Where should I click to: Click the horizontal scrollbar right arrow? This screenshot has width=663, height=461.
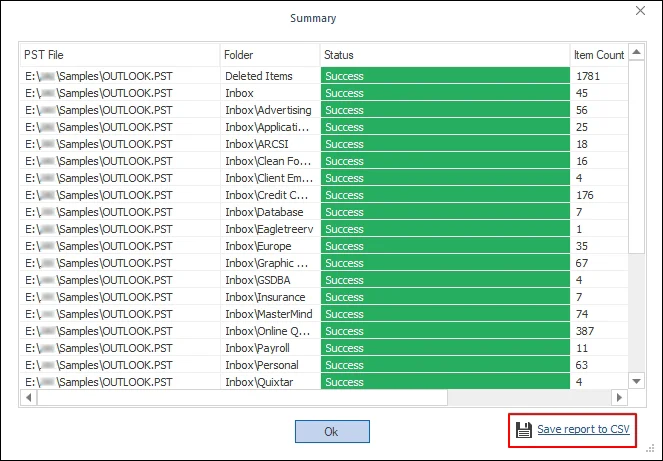click(x=619, y=398)
